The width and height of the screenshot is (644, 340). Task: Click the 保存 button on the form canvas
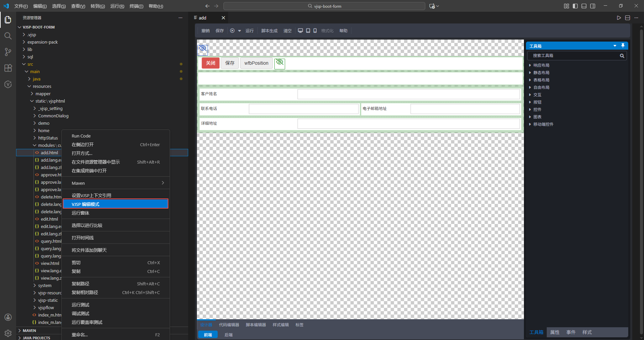coord(229,63)
